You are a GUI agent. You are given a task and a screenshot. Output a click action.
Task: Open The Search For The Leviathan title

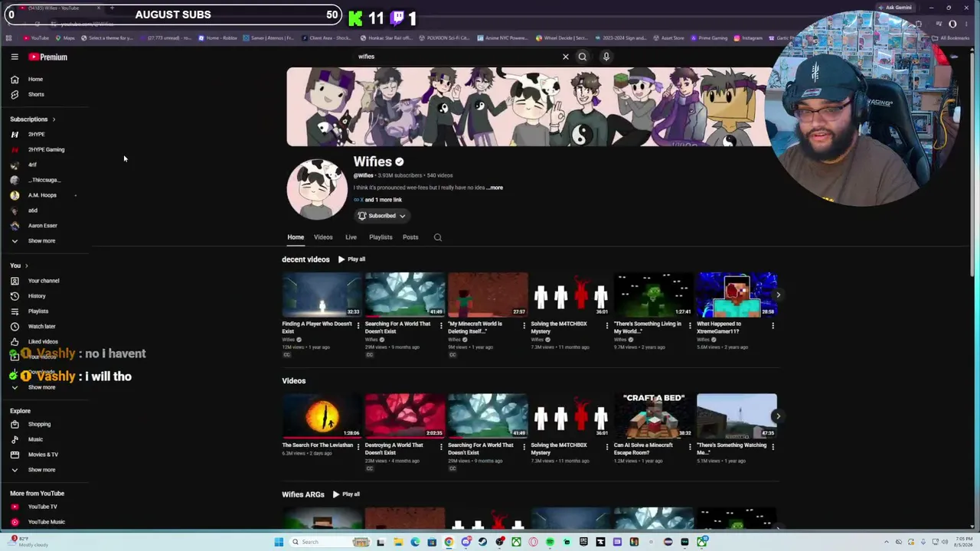tap(318, 445)
